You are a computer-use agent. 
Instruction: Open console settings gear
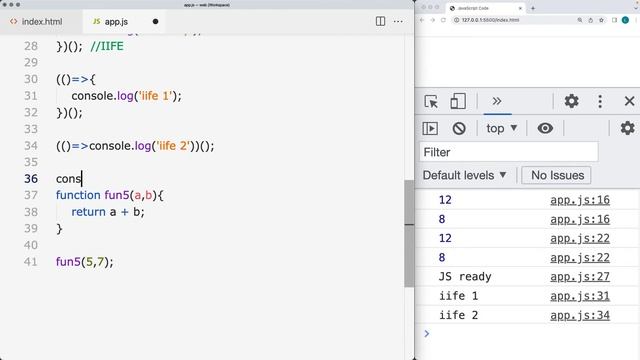pyautogui.click(x=627, y=128)
